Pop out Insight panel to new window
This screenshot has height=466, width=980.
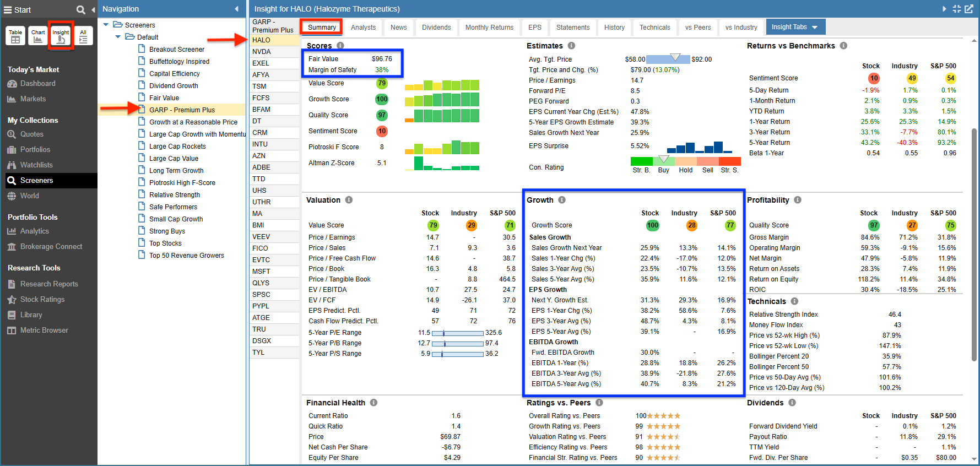coord(969,9)
